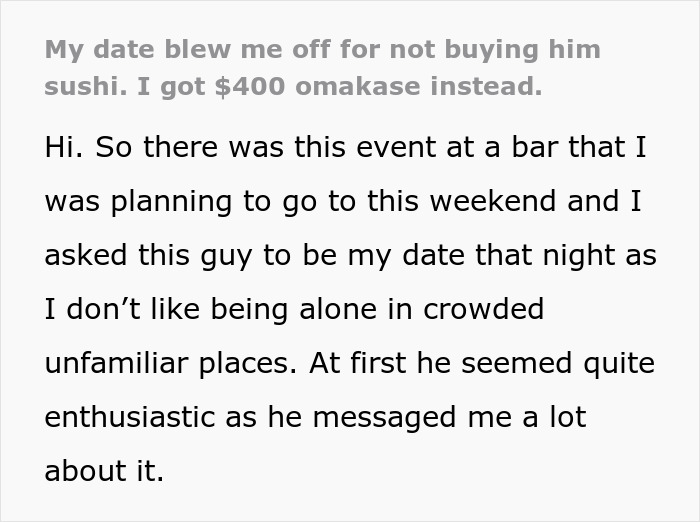This screenshot has height=522, width=700.
Task: Click the word "omakase" in the heading
Action: tap(358, 86)
